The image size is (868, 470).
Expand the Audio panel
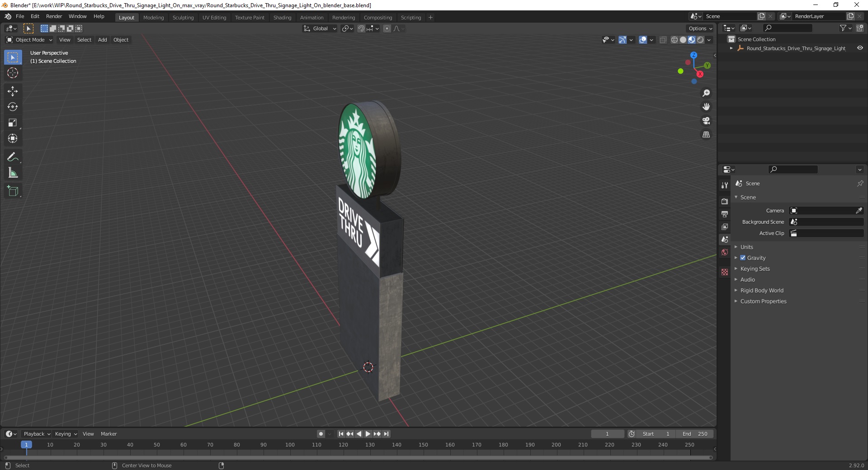(747, 279)
